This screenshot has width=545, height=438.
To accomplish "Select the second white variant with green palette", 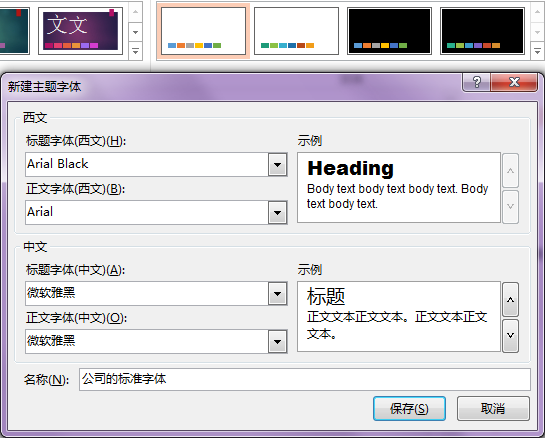I will click(296, 31).
